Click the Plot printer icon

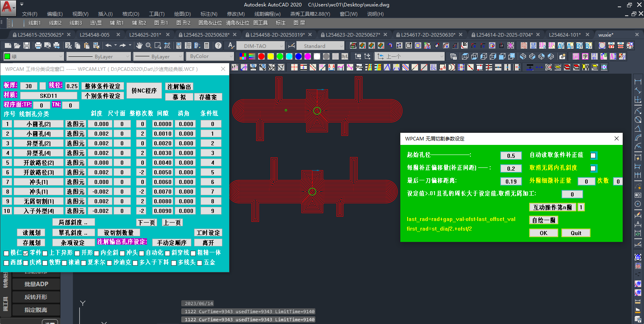(x=38, y=45)
